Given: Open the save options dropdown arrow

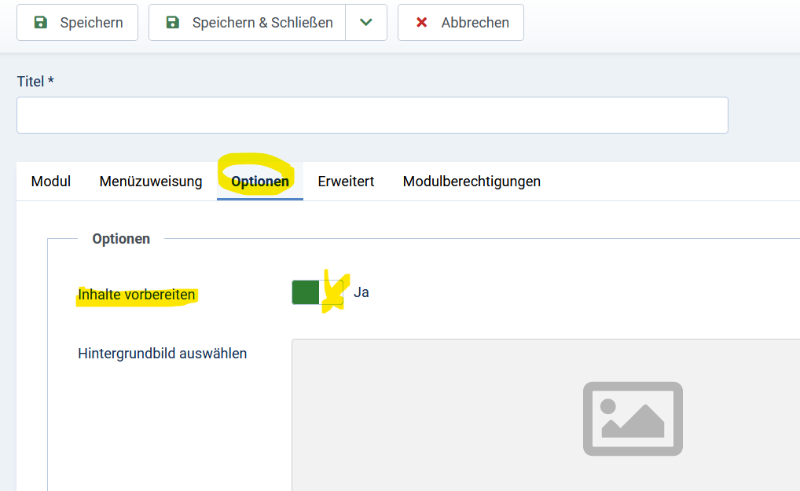Looking at the screenshot, I should coord(366,22).
